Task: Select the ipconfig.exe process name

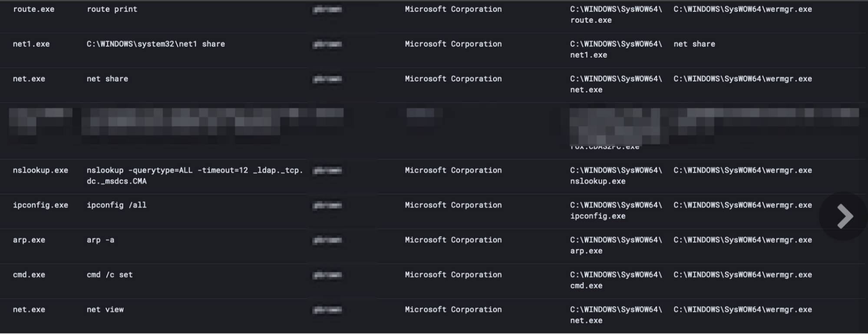Action: click(40, 205)
